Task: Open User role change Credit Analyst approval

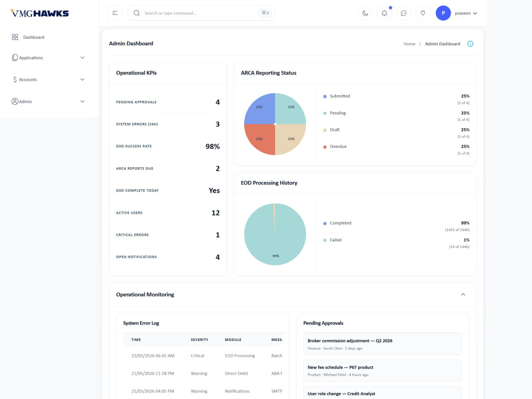Action: click(x=383, y=393)
